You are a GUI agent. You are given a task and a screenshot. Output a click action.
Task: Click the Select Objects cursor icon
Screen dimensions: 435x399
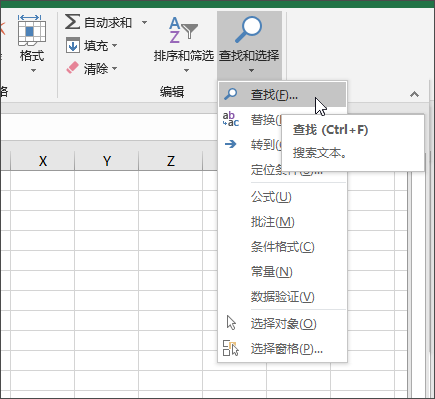click(231, 323)
